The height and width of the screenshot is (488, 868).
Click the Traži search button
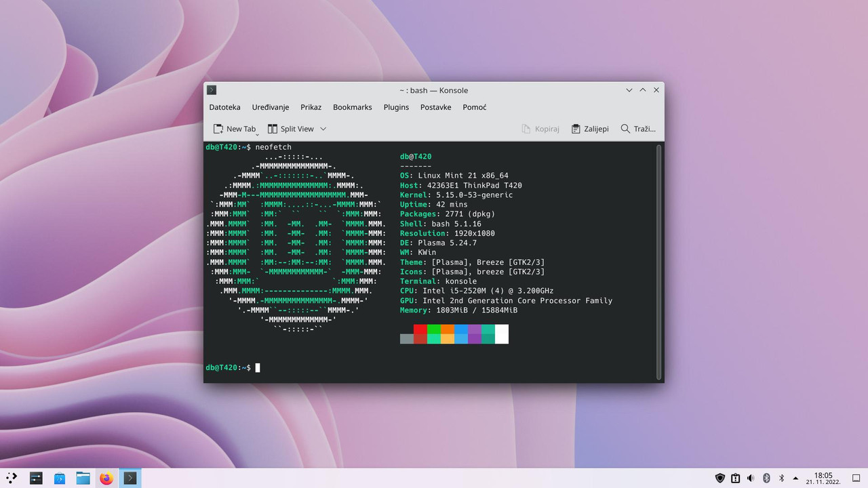[638, 129]
